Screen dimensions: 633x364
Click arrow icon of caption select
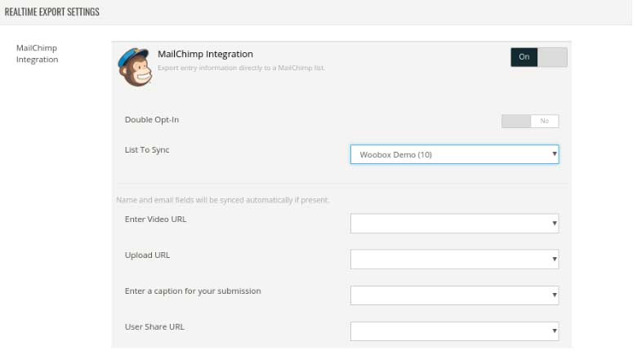click(555, 295)
